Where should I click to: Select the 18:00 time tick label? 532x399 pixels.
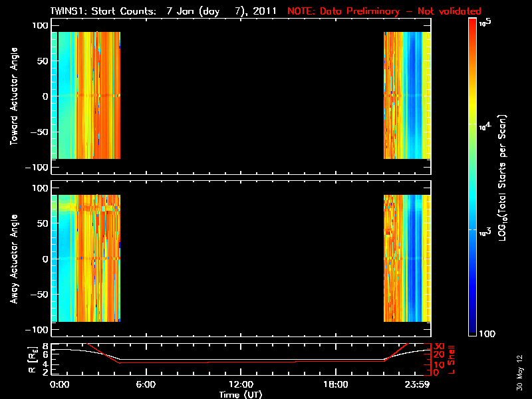pos(335,384)
